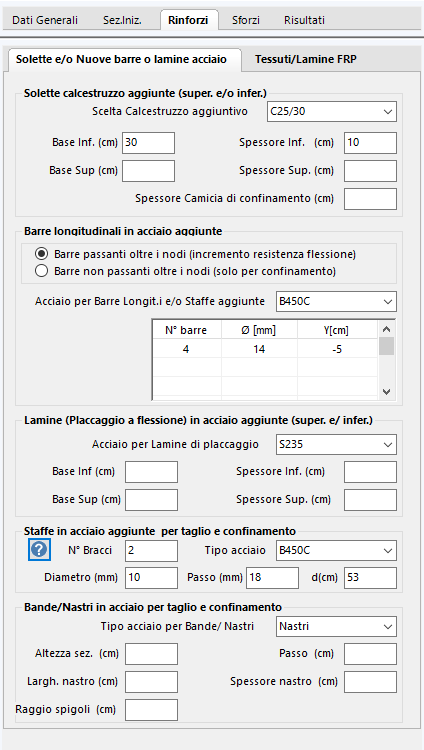
Task: Expand the Tipo acciaio B450C staffe dropdown
Action: click(x=336, y=551)
